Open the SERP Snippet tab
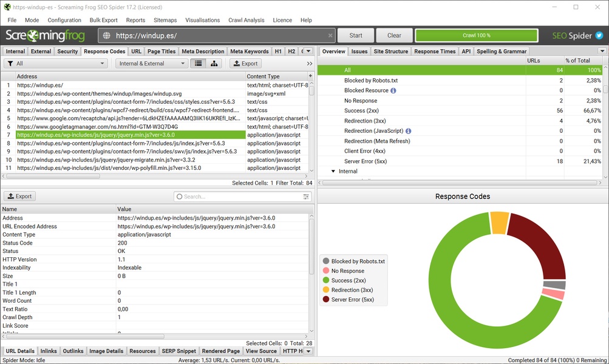The height and width of the screenshot is (364, 609). (x=179, y=351)
